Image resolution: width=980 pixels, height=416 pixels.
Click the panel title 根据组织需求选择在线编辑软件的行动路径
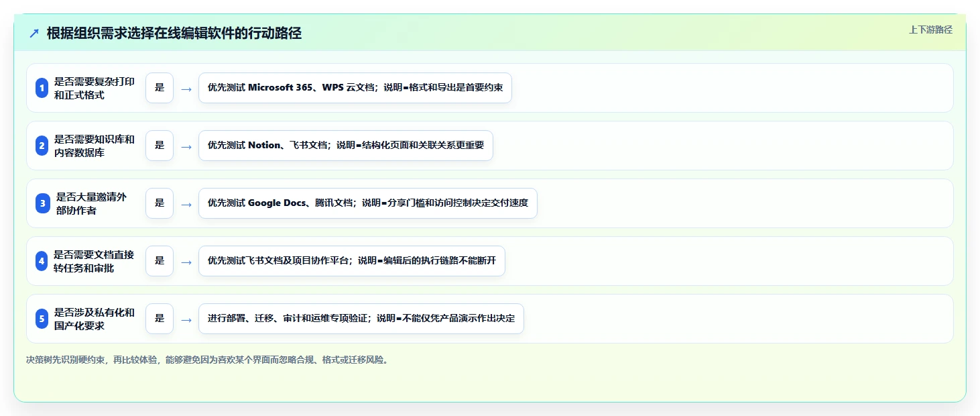pyautogui.click(x=174, y=34)
